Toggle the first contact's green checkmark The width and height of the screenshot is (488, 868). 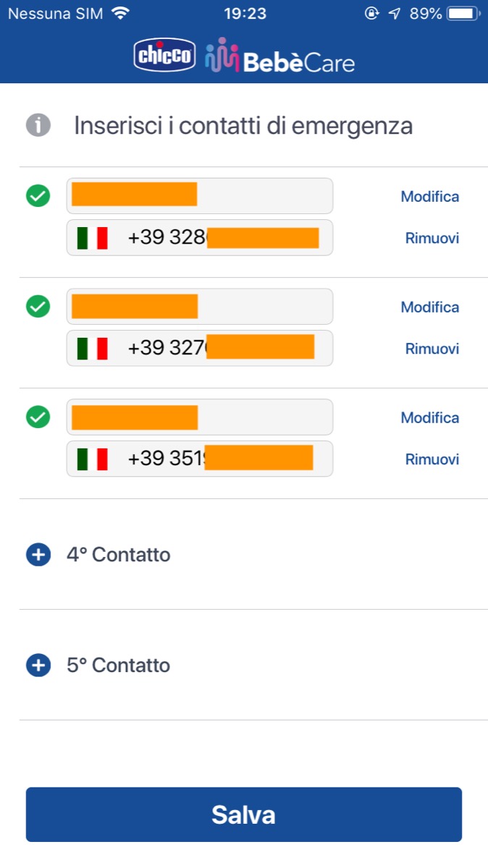coord(38,195)
